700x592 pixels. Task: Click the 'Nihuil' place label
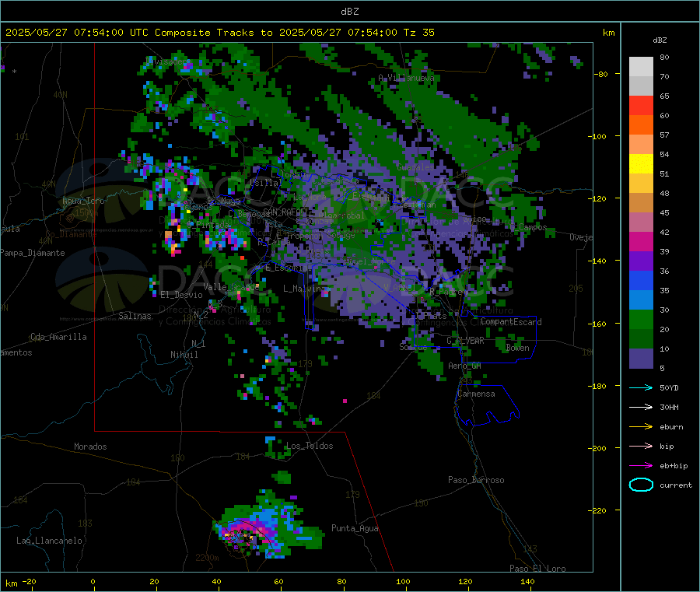184,355
